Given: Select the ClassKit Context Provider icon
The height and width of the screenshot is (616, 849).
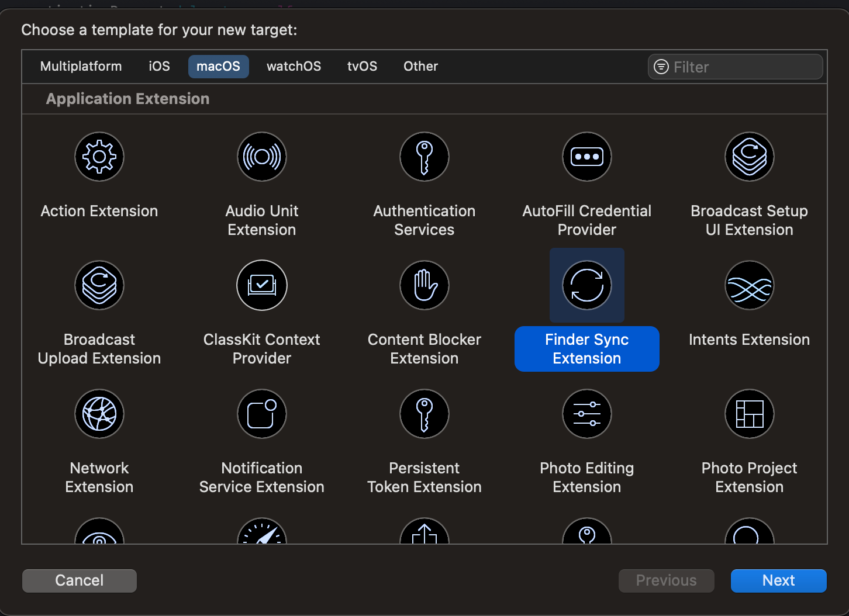Looking at the screenshot, I should pyautogui.click(x=262, y=285).
